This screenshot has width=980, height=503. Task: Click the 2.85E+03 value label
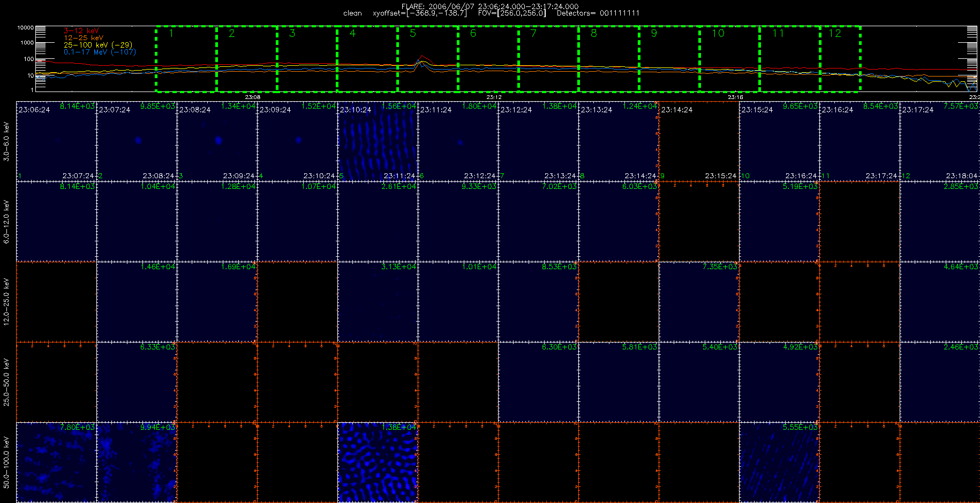point(961,186)
